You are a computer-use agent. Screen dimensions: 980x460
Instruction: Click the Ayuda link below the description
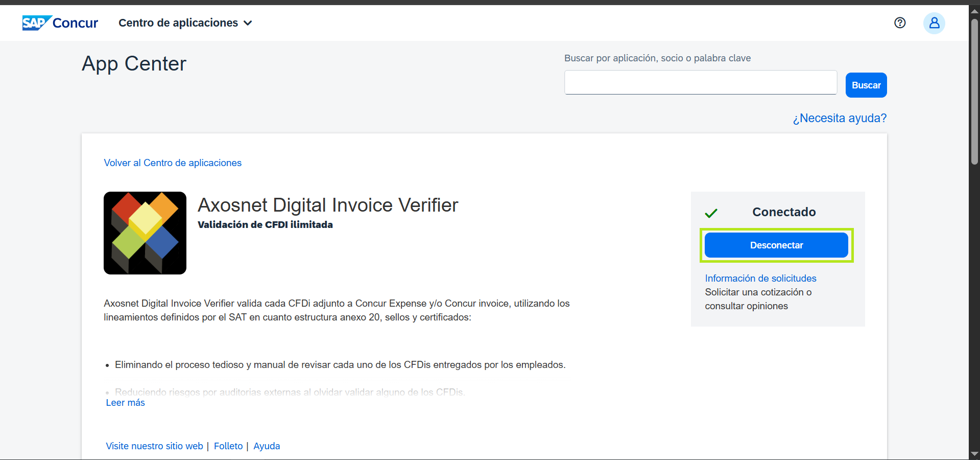(267, 446)
